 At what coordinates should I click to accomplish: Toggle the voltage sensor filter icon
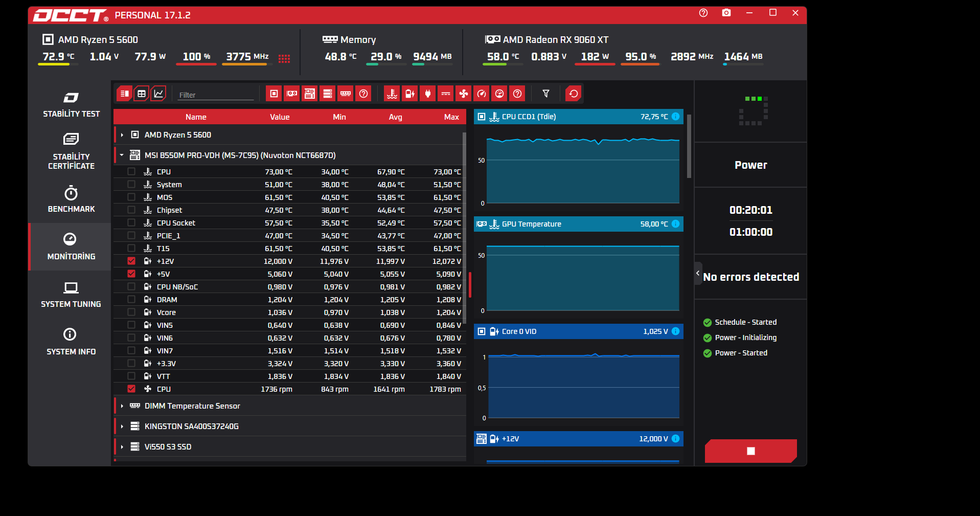pyautogui.click(x=410, y=94)
